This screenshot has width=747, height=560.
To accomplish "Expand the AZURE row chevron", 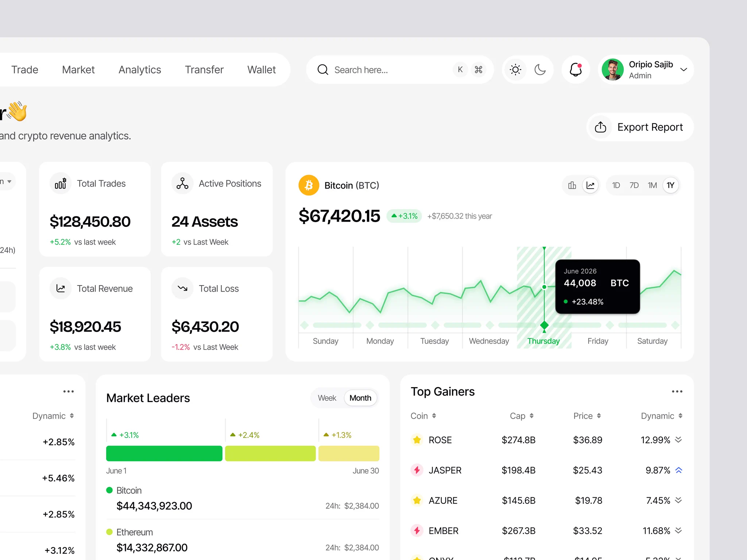I will coord(678,500).
